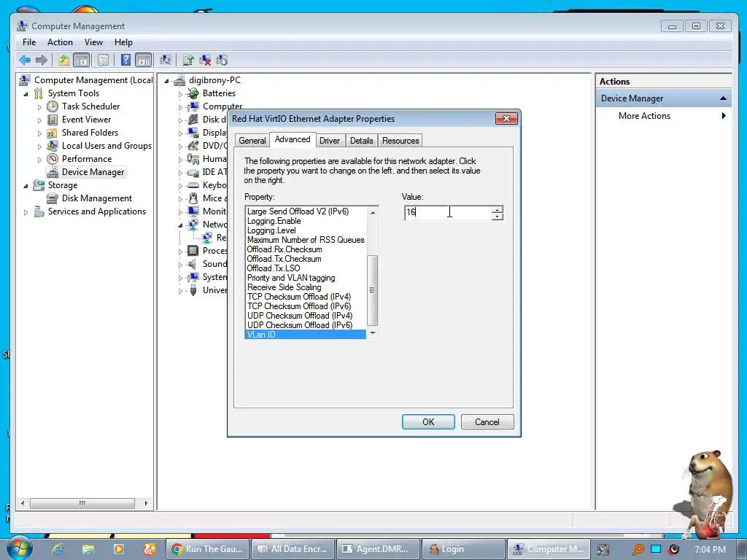Viewport: 747px width, 560px height.
Task: Click the Back arrow in the toolbar
Action: click(25, 60)
